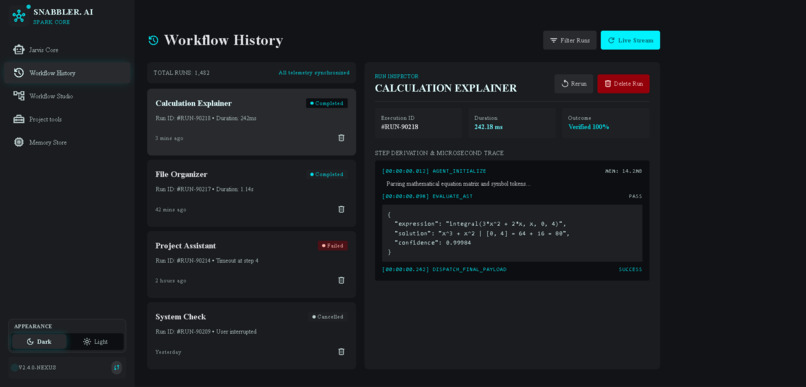The image size is (806, 387).
Task: Switch appearance to Light mode
Action: (x=95, y=342)
